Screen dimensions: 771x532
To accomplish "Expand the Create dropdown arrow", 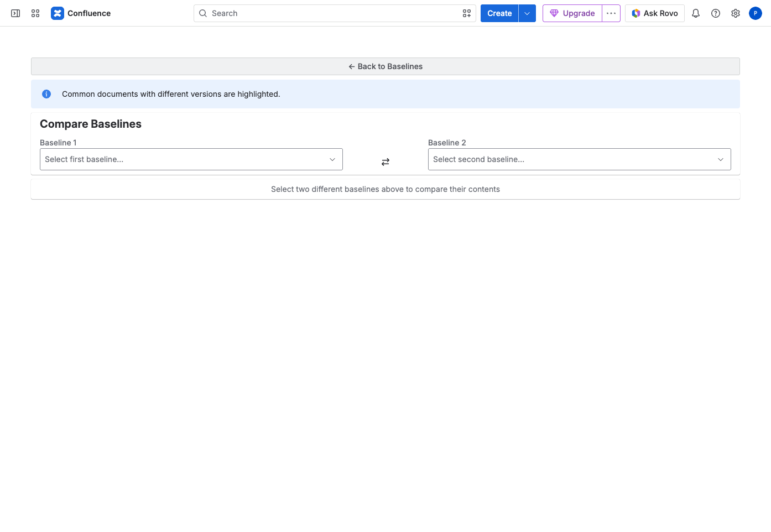I will (527, 13).
